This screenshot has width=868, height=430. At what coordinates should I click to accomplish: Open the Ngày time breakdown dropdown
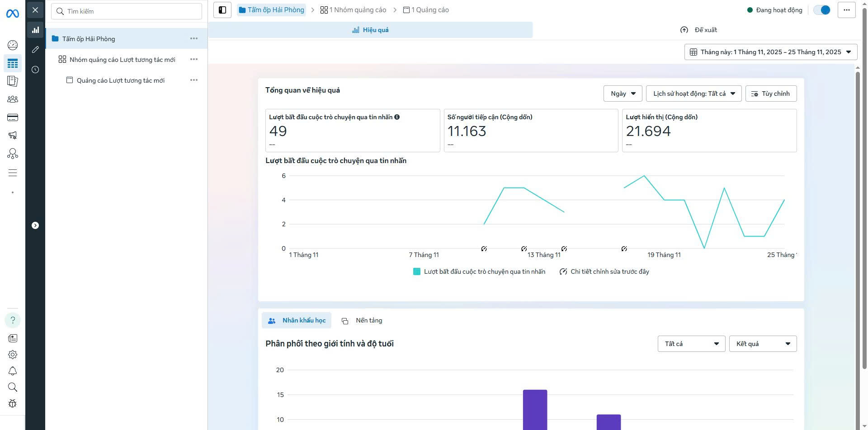pos(623,93)
